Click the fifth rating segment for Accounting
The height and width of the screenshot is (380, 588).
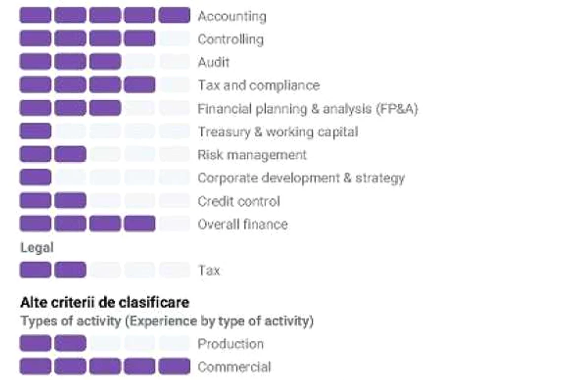174,15
